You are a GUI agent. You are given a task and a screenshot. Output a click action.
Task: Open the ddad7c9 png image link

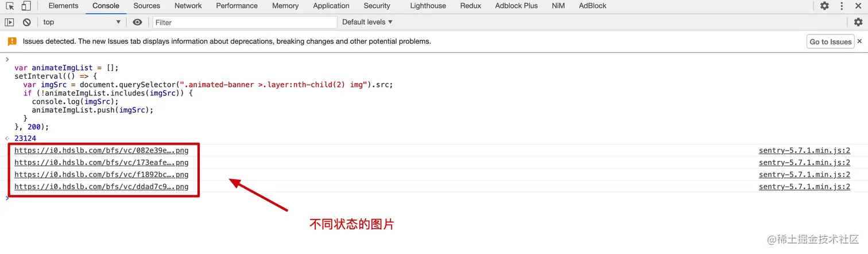click(x=101, y=187)
